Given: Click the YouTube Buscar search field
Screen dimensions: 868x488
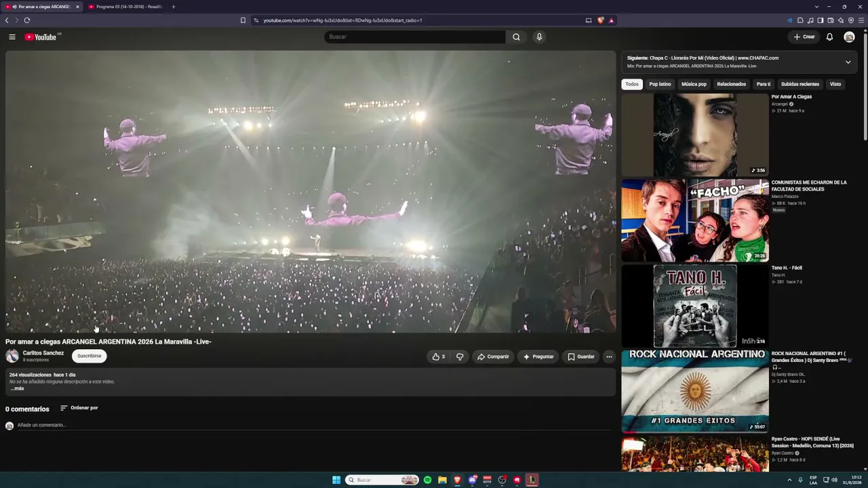Looking at the screenshot, I should pyautogui.click(x=415, y=37).
